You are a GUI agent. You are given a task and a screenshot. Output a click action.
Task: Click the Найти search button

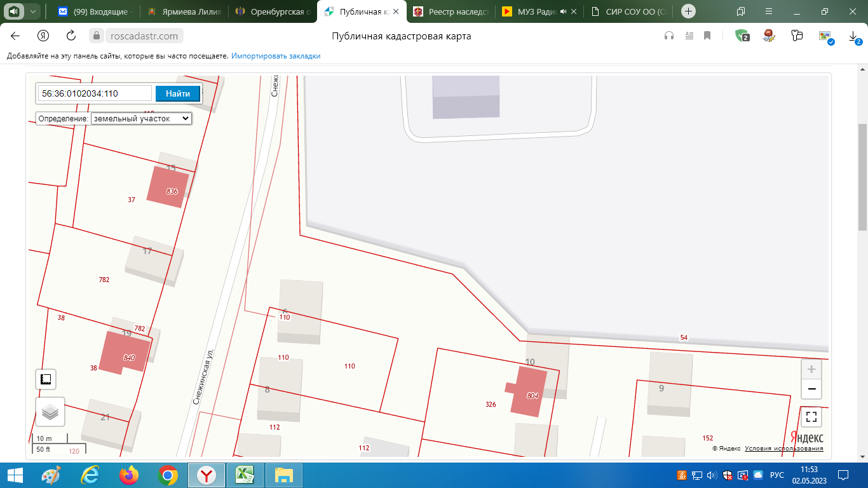tap(178, 93)
